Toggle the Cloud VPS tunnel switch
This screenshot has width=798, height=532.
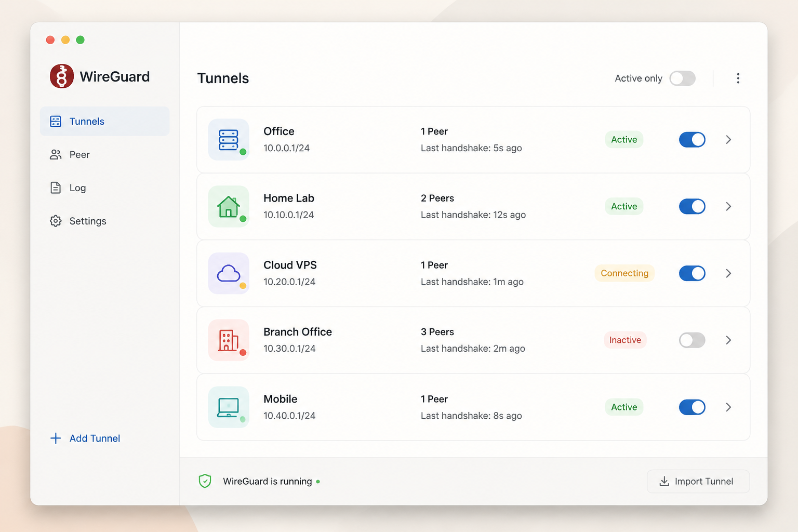point(692,273)
